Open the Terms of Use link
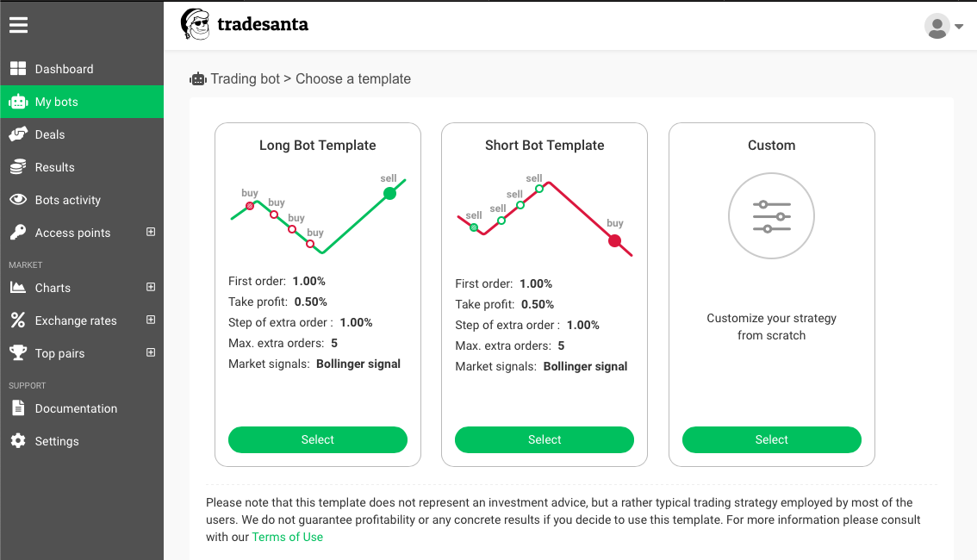Image resolution: width=977 pixels, height=560 pixels. [x=287, y=537]
